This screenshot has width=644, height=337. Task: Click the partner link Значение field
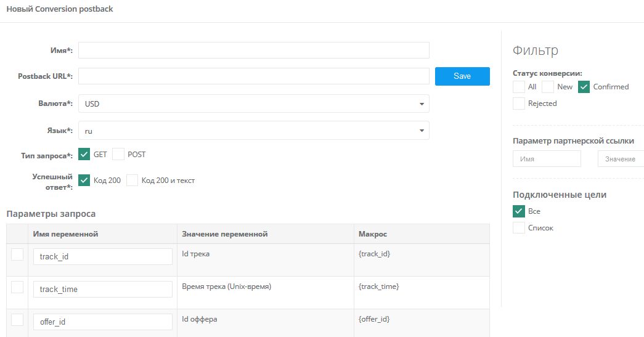point(620,159)
